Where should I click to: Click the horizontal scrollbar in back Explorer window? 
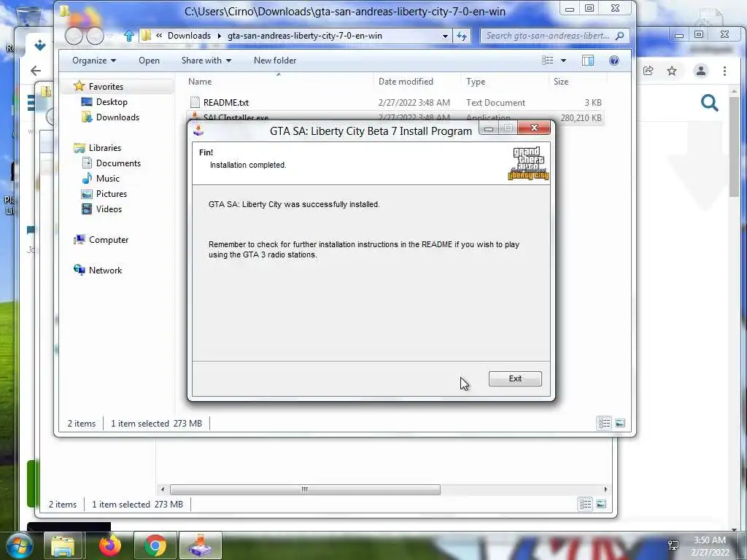pyautogui.click(x=305, y=489)
